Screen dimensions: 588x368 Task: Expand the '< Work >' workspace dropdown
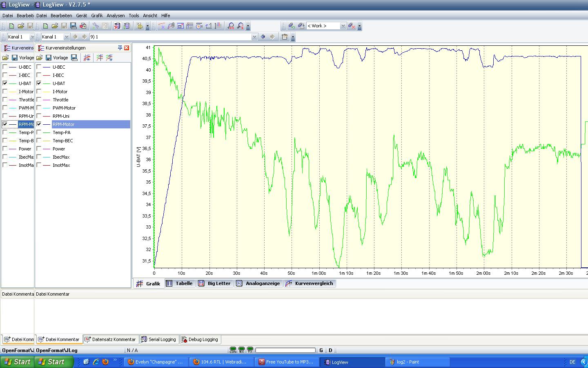point(343,26)
